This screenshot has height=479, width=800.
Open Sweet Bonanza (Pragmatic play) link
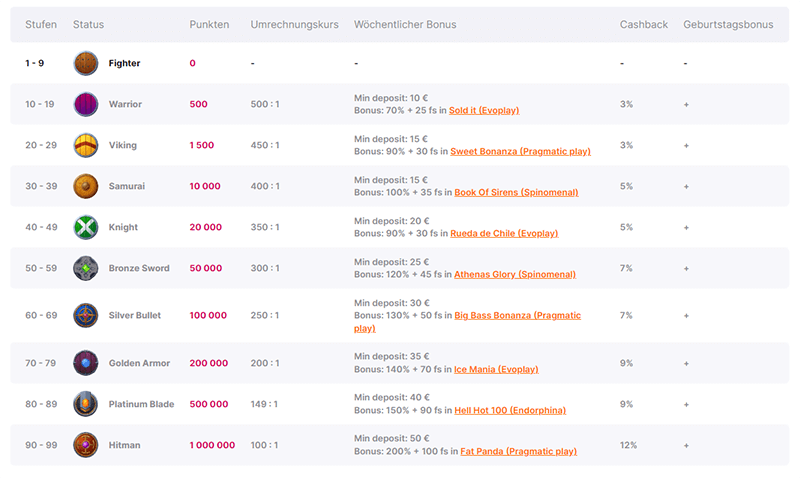pos(520,152)
